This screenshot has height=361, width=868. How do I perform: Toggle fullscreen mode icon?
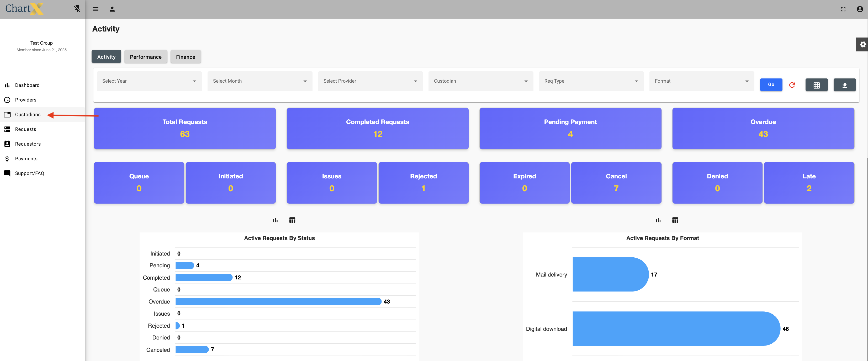pos(843,9)
